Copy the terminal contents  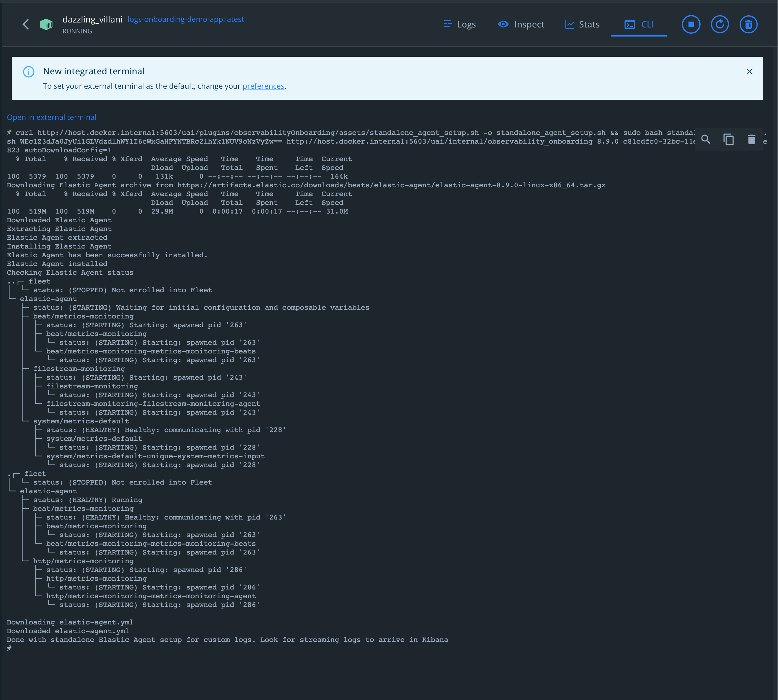tap(728, 140)
